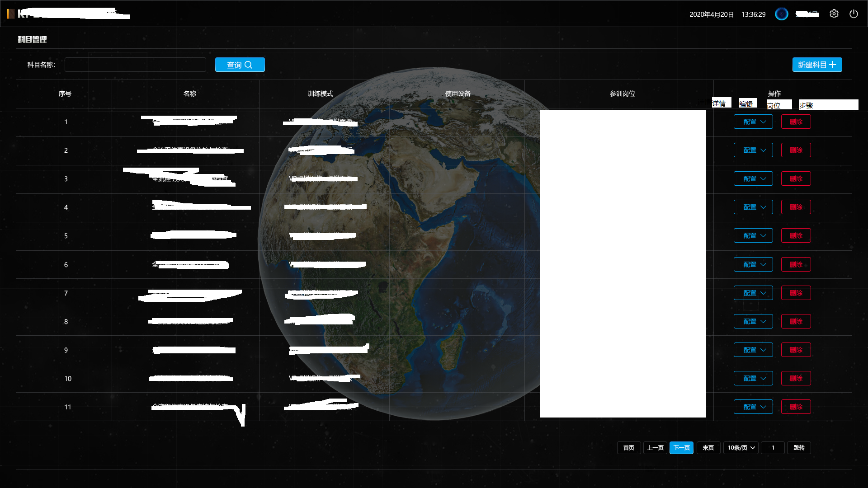Click the blue user avatar icon
The image size is (868, 488).
click(x=782, y=14)
